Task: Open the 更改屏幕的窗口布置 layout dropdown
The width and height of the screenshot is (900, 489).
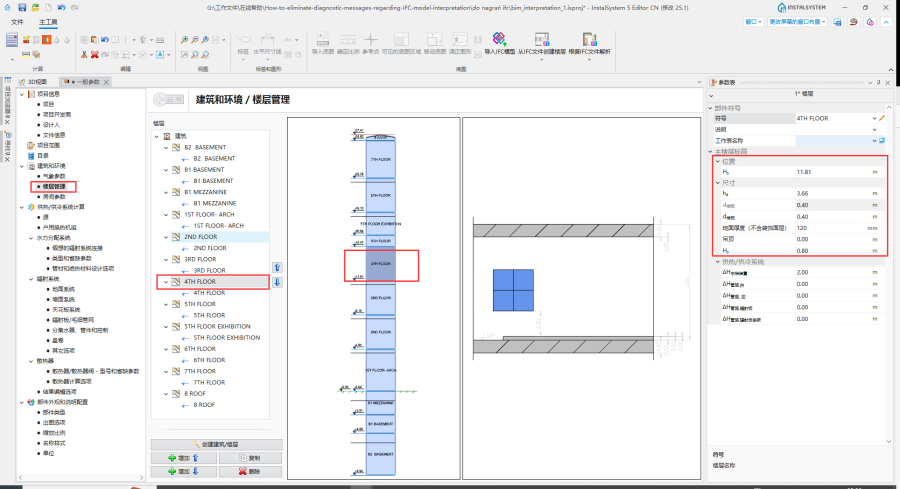Action: 796,20
